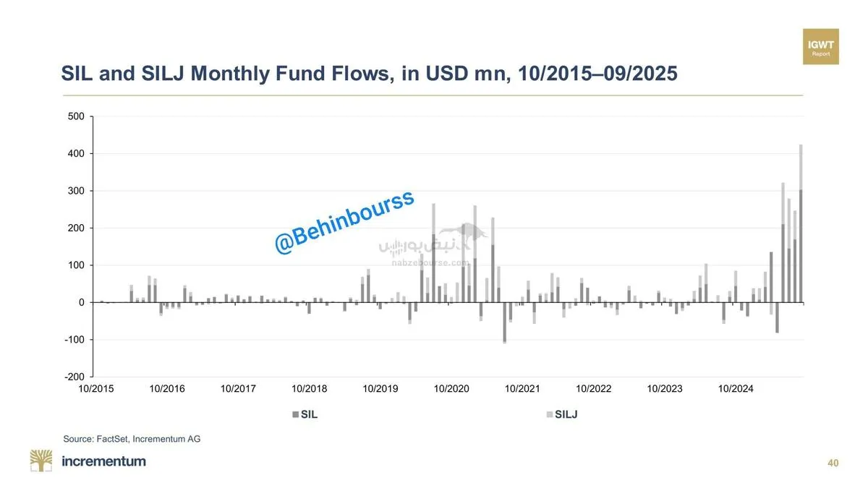Click the FactSet source note
This screenshot has height=488, width=868.
point(132,438)
